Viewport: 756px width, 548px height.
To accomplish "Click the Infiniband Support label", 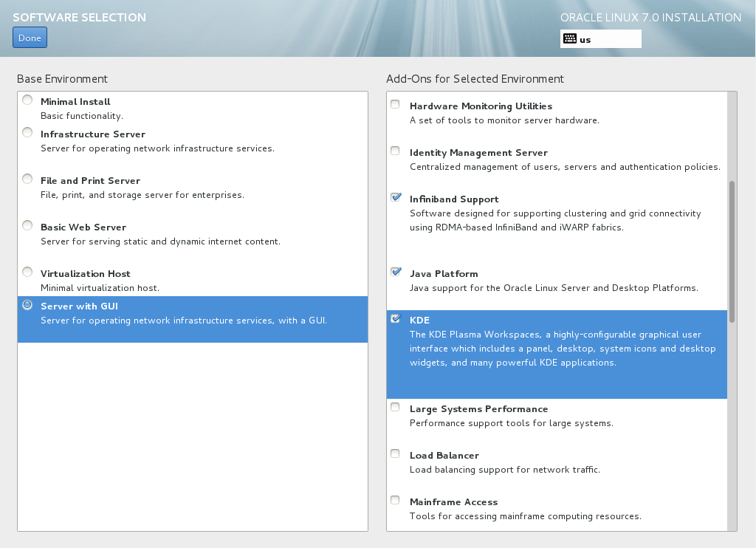I will (454, 199).
